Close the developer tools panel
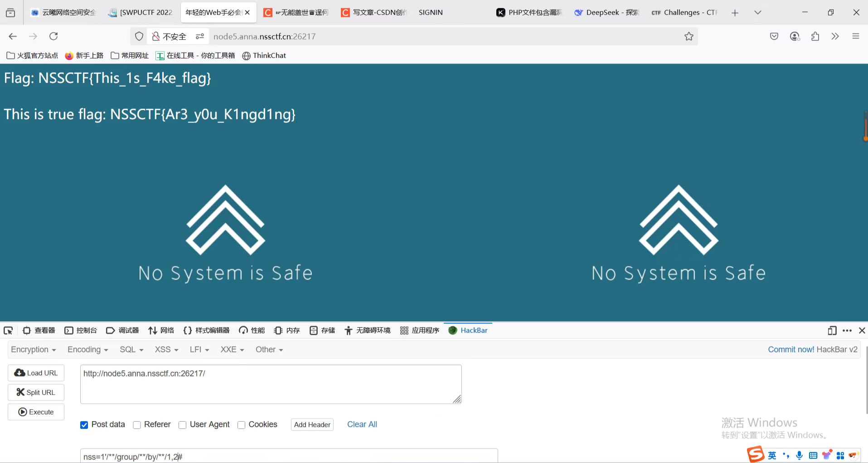The height and width of the screenshot is (463, 868). (x=862, y=331)
